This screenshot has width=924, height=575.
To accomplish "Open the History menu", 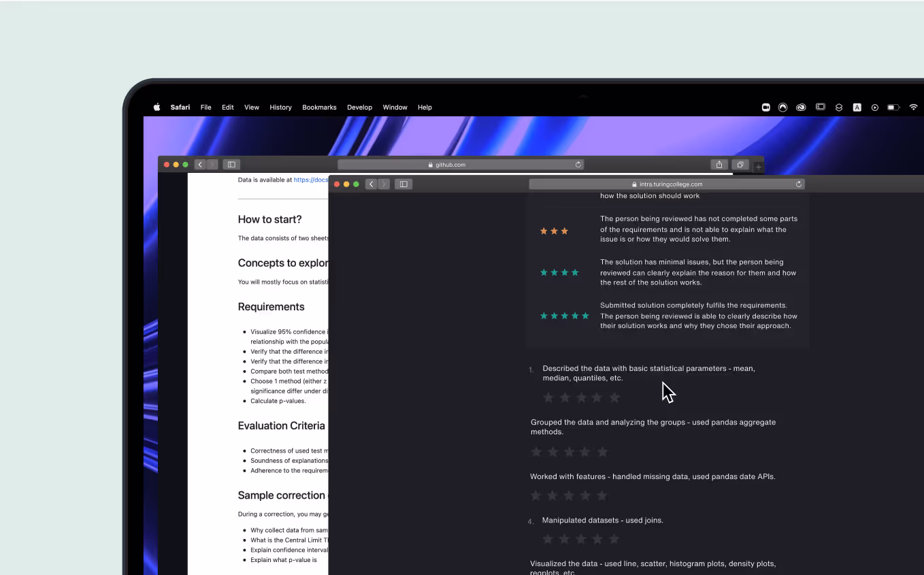I will 280,108.
